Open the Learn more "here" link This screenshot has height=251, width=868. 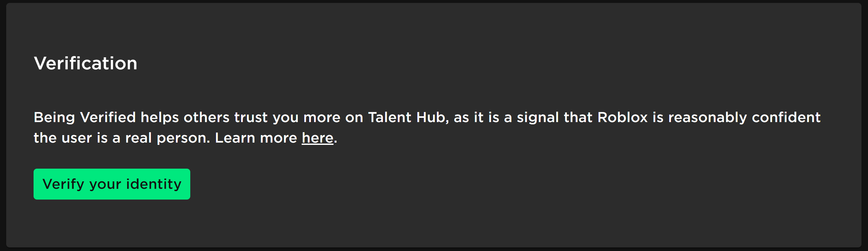pos(317,138)
